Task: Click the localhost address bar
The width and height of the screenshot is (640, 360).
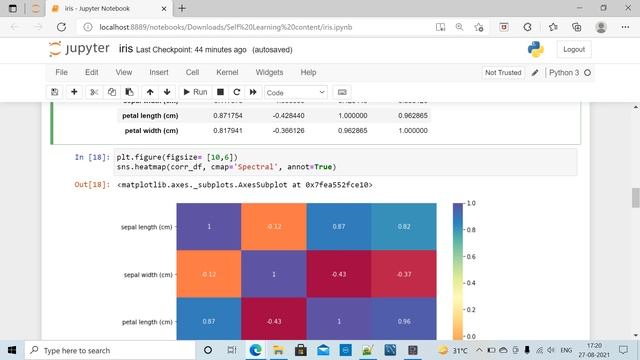Action: pyautogui.click(x=225, y=27)
